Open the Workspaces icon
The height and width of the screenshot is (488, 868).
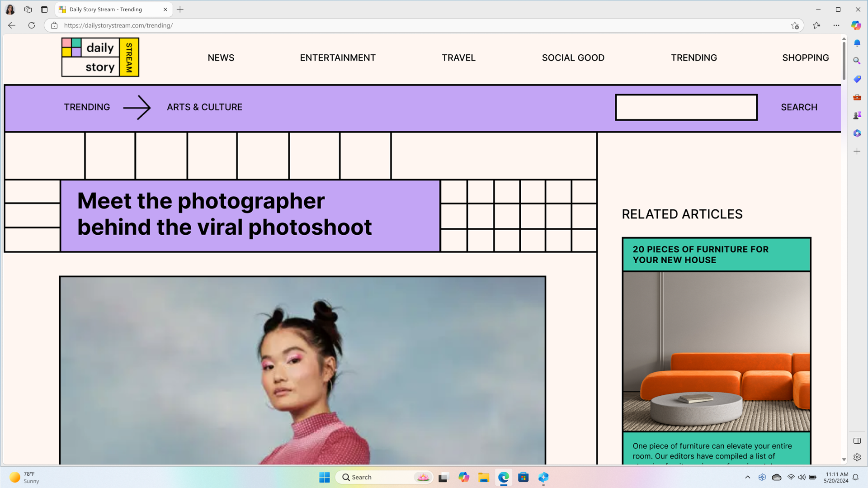[x=28, y=9]
